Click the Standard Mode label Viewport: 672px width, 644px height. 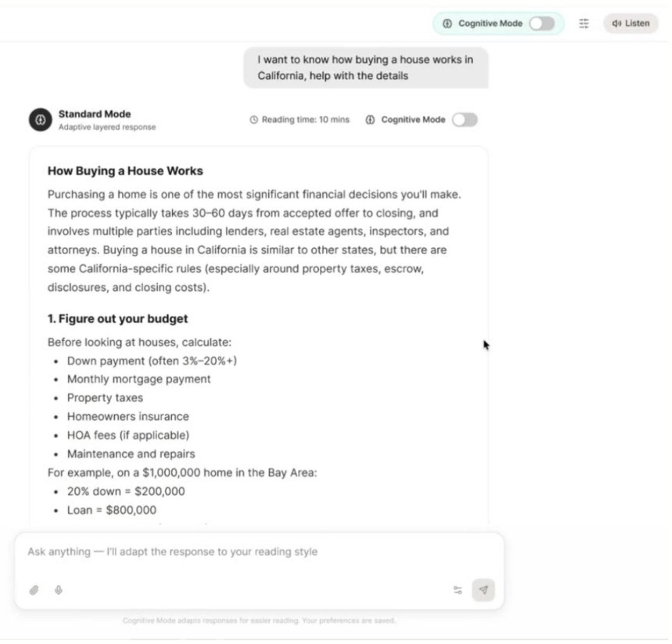coord(95,114)
